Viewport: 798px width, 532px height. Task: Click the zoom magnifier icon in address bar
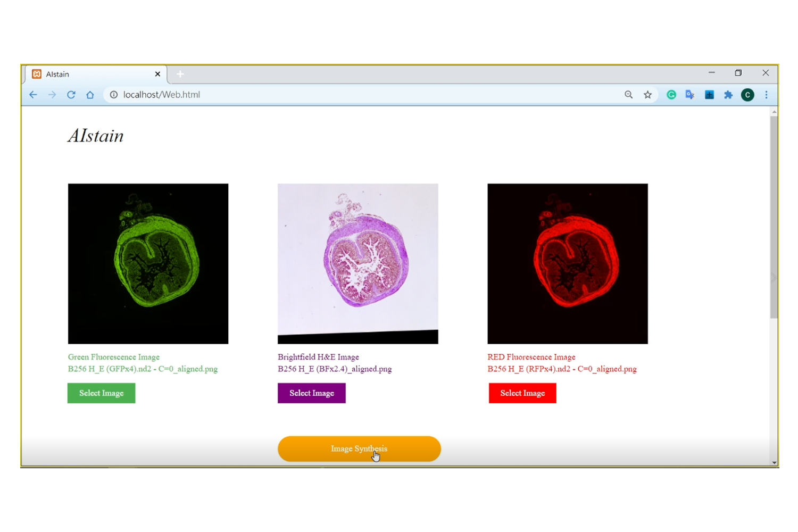(x=628, y=95)
